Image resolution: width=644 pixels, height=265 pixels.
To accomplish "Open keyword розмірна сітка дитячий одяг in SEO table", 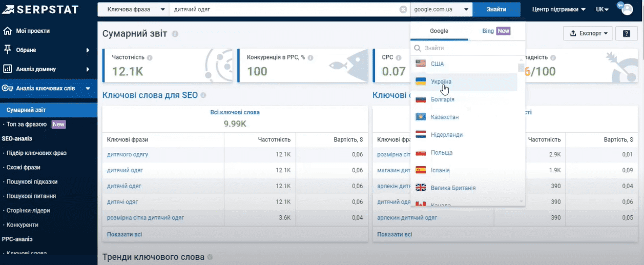I will (146, 217).
